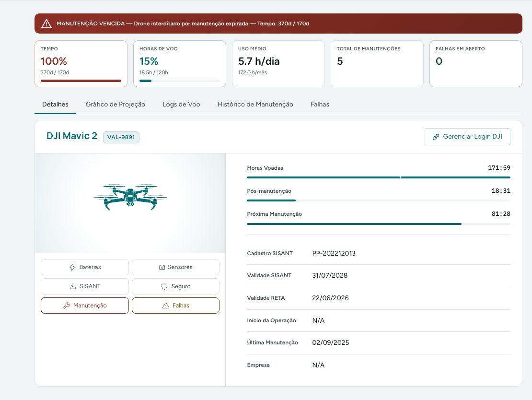Click the download icon on SISANT
Viewport: 532px width, 400px height.
coord(72,286)
